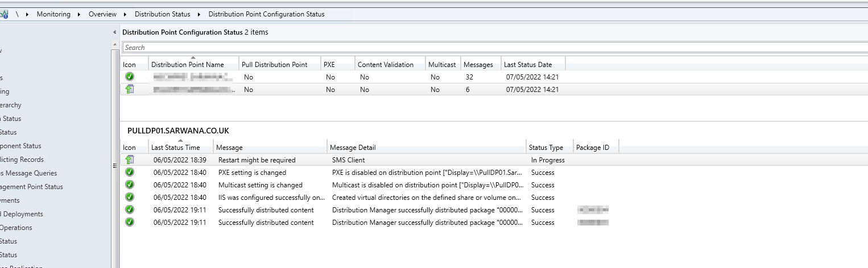This screenshot has height=268, width=868.
Task: Click into the Search field
Action: tap(495, 48)
